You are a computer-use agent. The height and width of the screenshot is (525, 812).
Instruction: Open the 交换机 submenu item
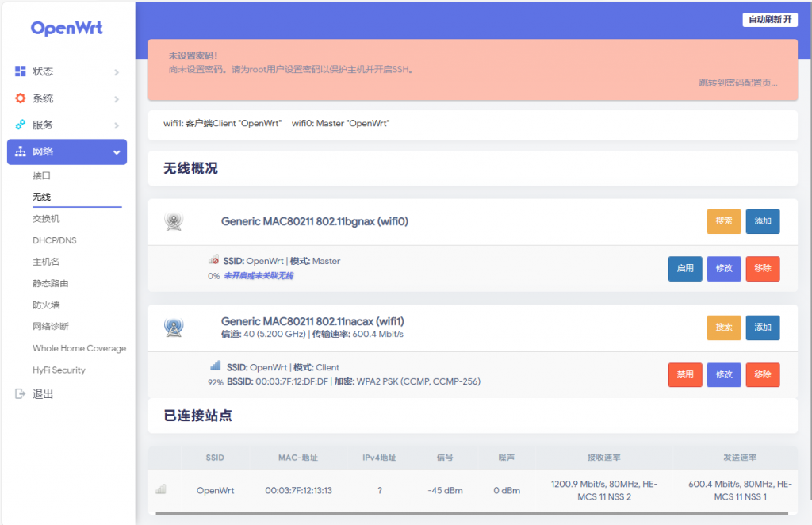click(46, 219)
